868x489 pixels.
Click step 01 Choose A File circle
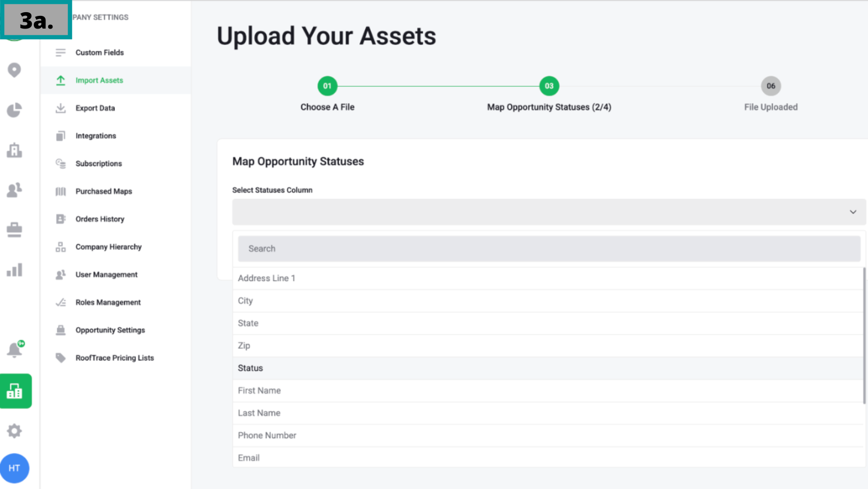point(327,86)
